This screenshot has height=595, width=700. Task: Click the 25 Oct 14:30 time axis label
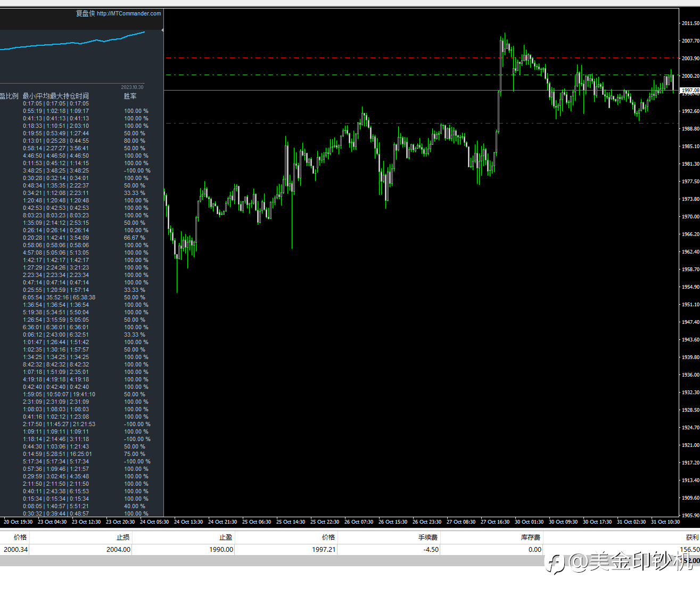291,521
